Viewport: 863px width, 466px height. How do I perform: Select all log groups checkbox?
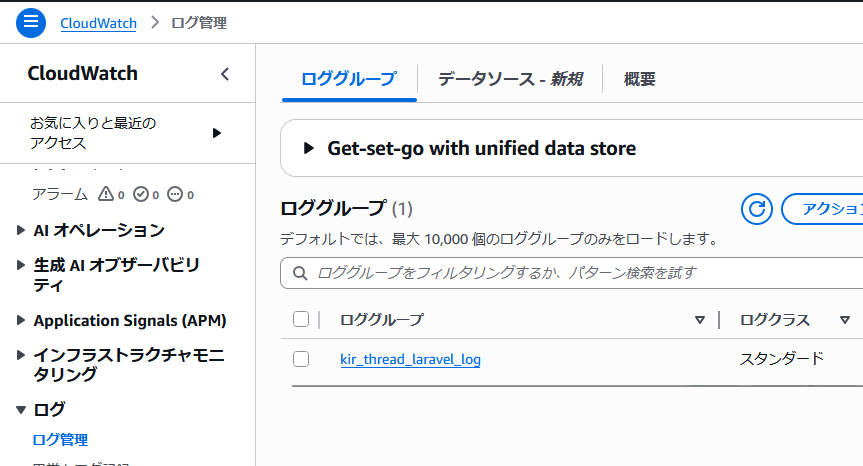click(x=301, y=320)
